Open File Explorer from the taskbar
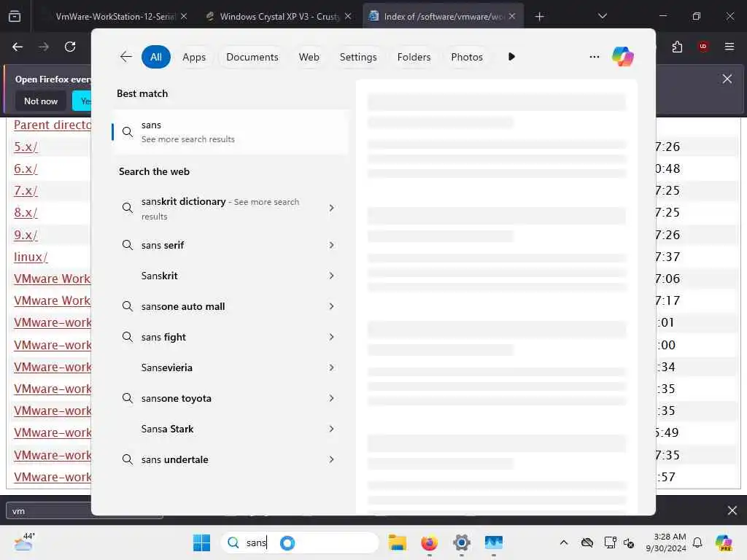The width and height of the screenshot is (747, 560). pos(398,542)
